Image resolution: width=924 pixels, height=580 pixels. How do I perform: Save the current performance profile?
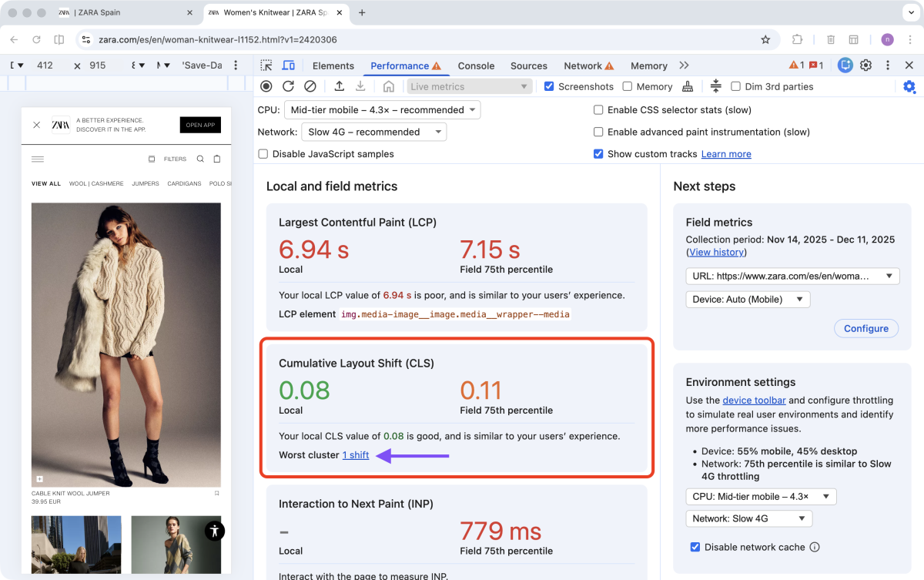pos(360,86)
